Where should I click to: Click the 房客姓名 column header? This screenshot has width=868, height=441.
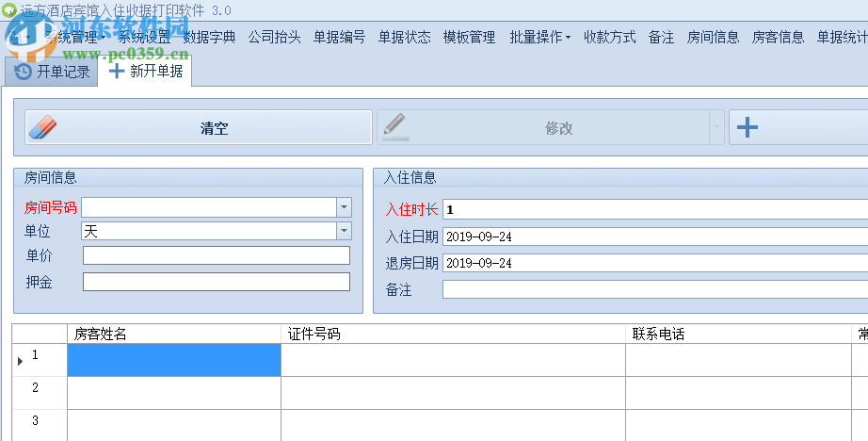[174, 335]
